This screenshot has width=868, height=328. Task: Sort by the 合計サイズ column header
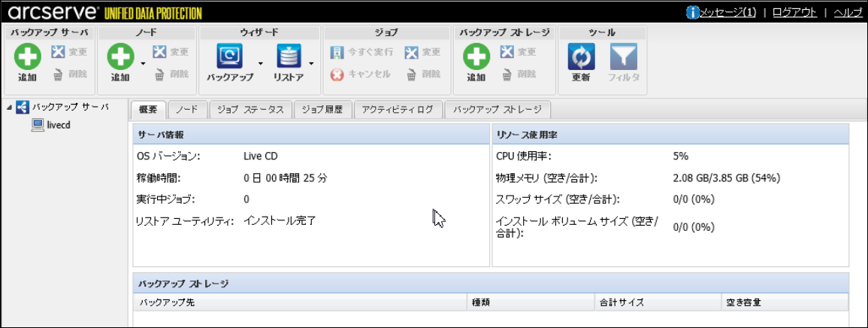pos(658,302)
